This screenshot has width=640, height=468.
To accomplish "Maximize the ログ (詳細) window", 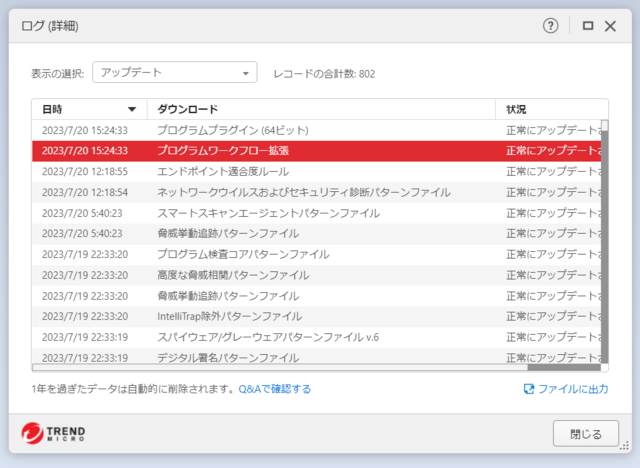I will 588,26.
